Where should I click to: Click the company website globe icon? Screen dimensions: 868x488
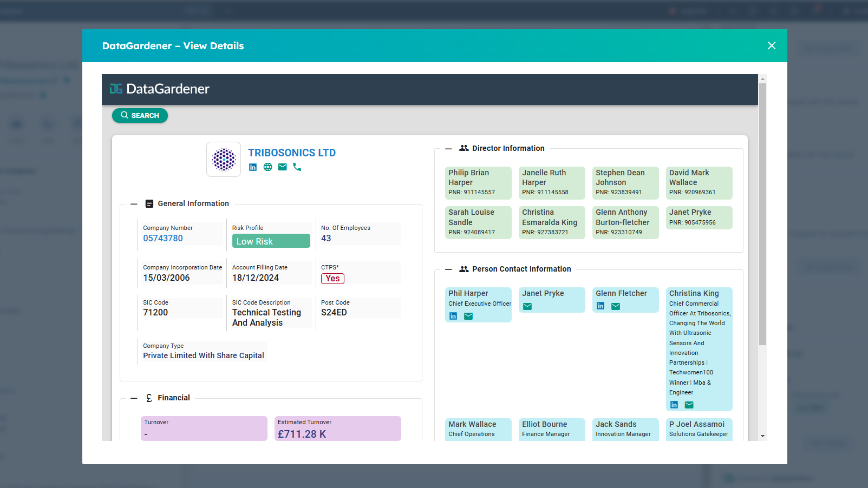pyautogui.click(x=267, y=167)
